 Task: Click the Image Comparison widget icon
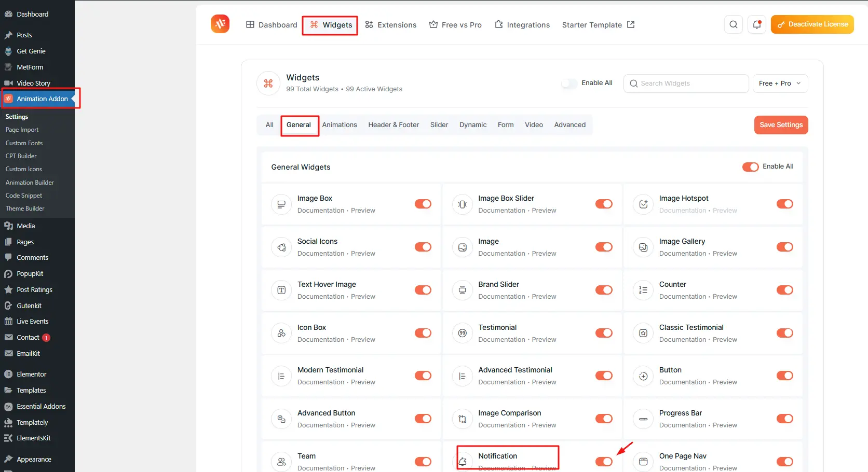462,419
